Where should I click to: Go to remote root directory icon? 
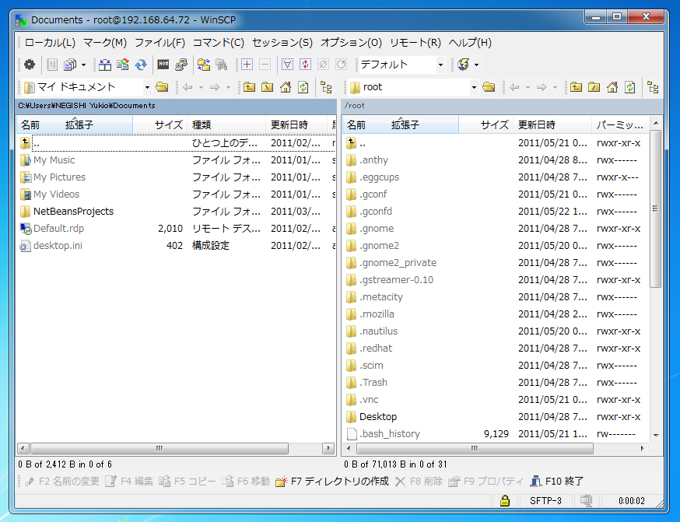(x=594, y=87)
